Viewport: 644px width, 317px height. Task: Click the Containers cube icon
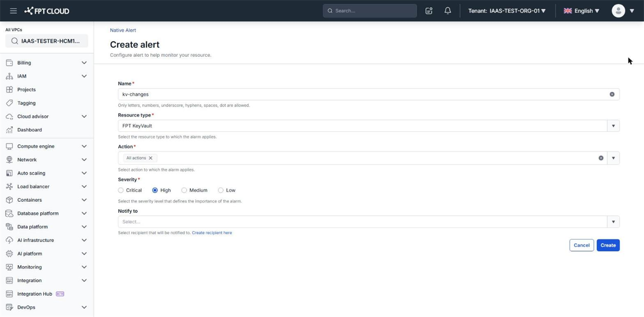9,200
